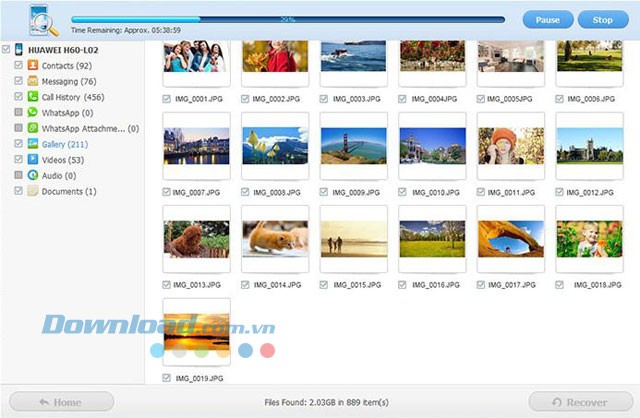Uncheck the Call History (456) checkbox

pyautogui.click(x=18, y=96)
